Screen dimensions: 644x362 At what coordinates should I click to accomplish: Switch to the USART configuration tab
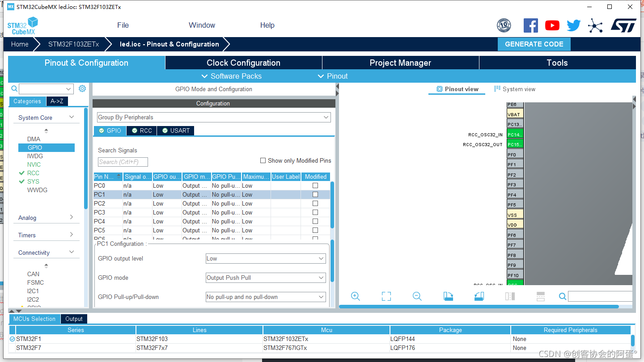click(x=176, y=130)
